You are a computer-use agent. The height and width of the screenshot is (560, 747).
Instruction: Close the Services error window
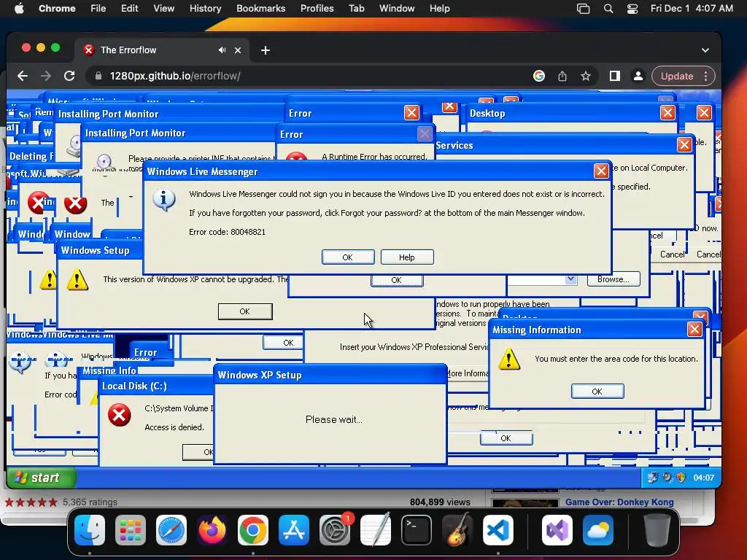684,145
